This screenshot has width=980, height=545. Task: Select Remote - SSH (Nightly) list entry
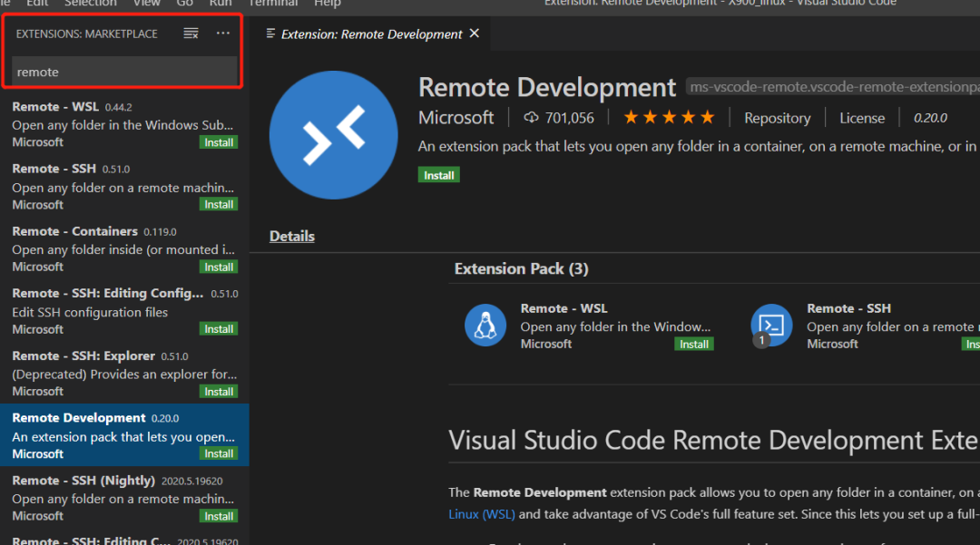[124, 498]
